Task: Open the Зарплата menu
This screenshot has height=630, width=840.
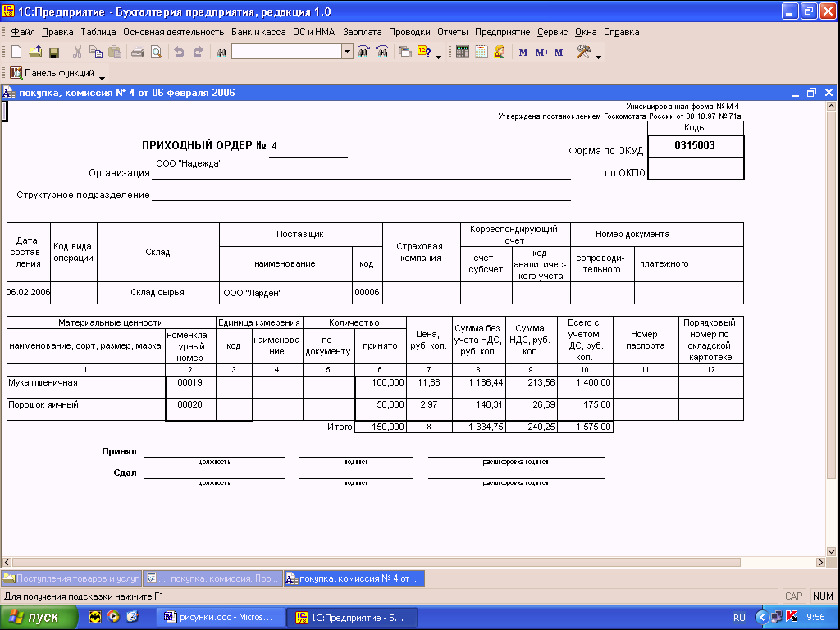Action: pyautogui.click(x=362, y=32)
